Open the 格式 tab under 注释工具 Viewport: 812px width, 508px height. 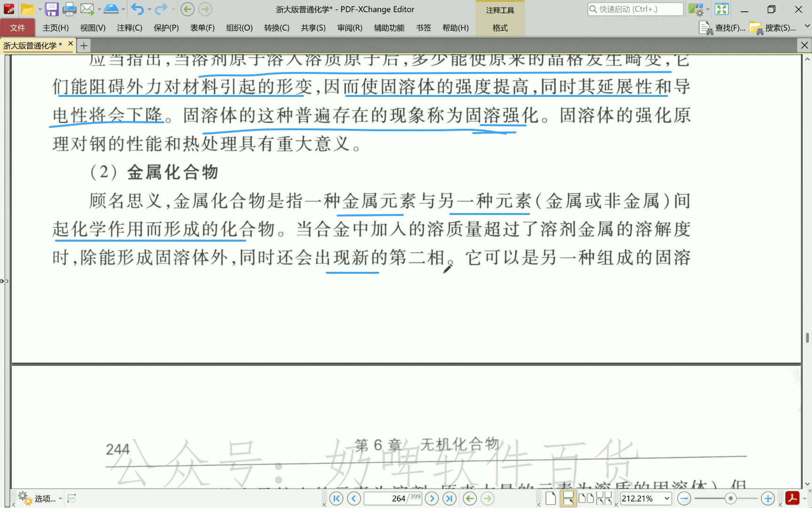point(500,28)
